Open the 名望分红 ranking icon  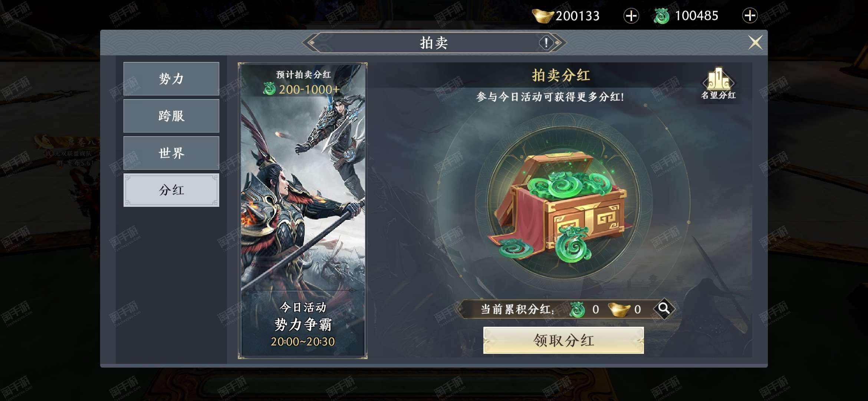[x=719, y=84]
